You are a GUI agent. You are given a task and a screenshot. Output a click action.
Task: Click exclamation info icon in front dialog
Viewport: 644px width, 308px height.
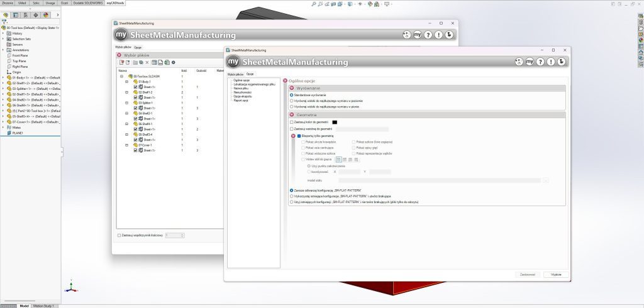pyautogui.click(x=551, y=62)
